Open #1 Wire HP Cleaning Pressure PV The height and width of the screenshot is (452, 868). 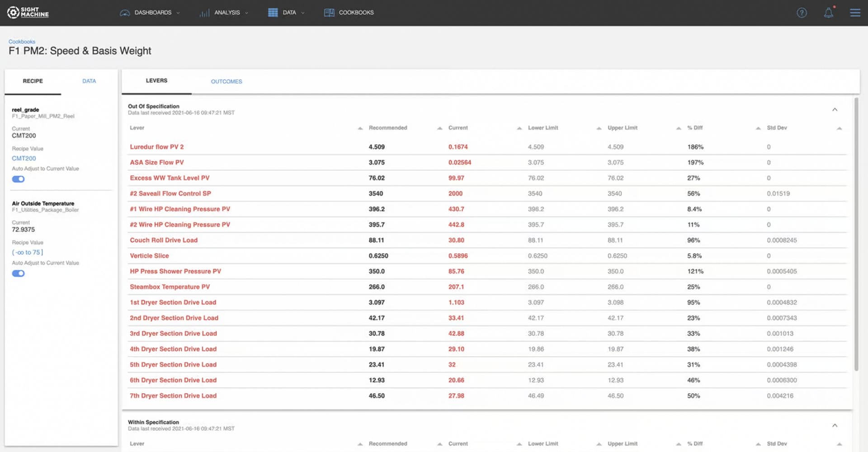coord(180,209)
